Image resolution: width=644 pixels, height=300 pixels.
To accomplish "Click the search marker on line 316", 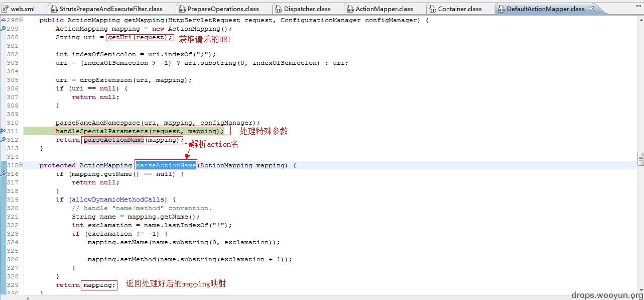I will (3, 174).
